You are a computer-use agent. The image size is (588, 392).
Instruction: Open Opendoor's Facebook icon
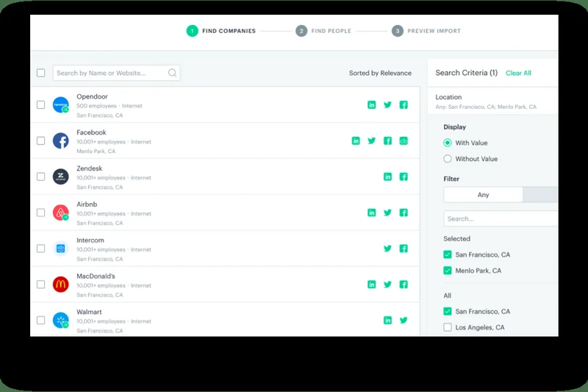pyautogui.click(x=404, y=105)
